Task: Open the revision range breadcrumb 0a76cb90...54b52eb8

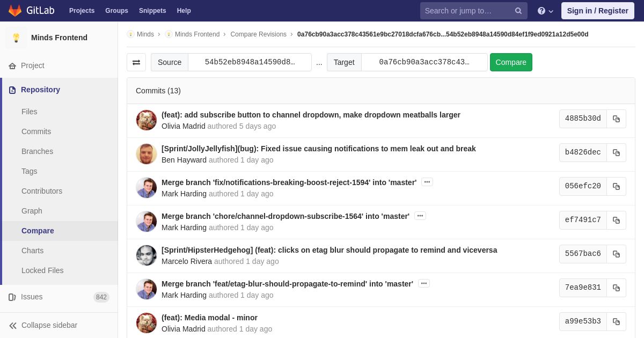Action: [443, 34]
